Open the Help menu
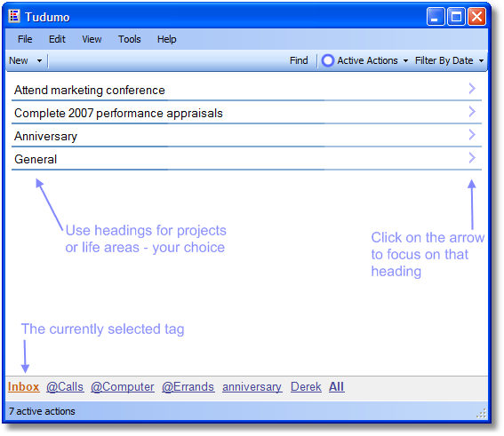 tap(166, 39)
